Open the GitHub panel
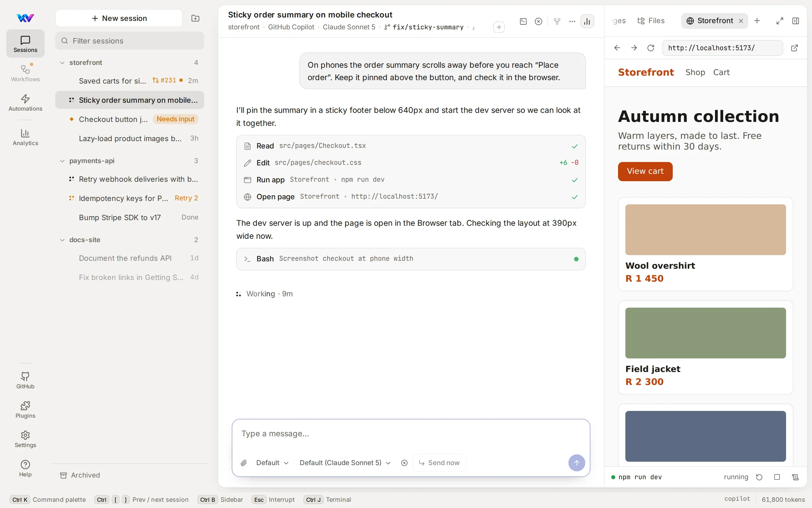The image size is (812, 508). point(25,380)
